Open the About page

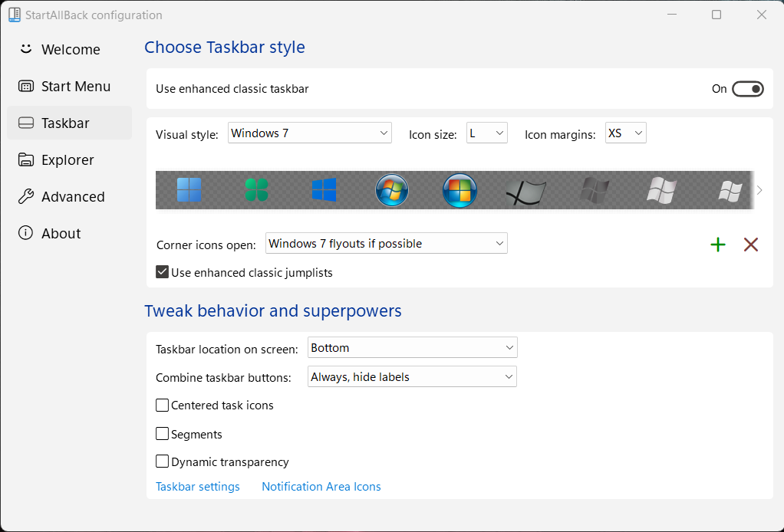pos(70,233)
